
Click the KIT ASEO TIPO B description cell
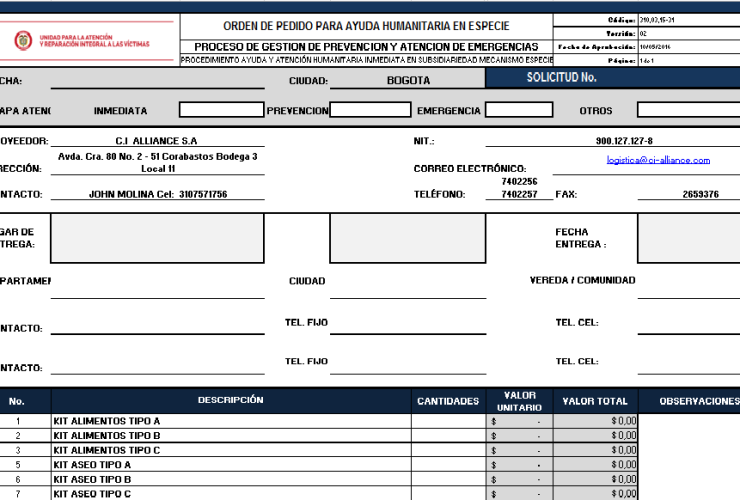pyautogui.click(x=230, y=479)
